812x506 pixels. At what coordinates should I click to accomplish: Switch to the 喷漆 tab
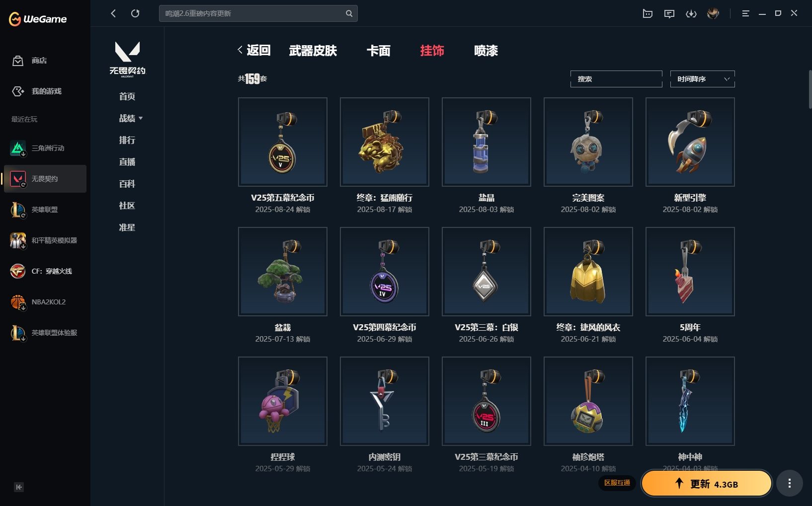point(486,51)
